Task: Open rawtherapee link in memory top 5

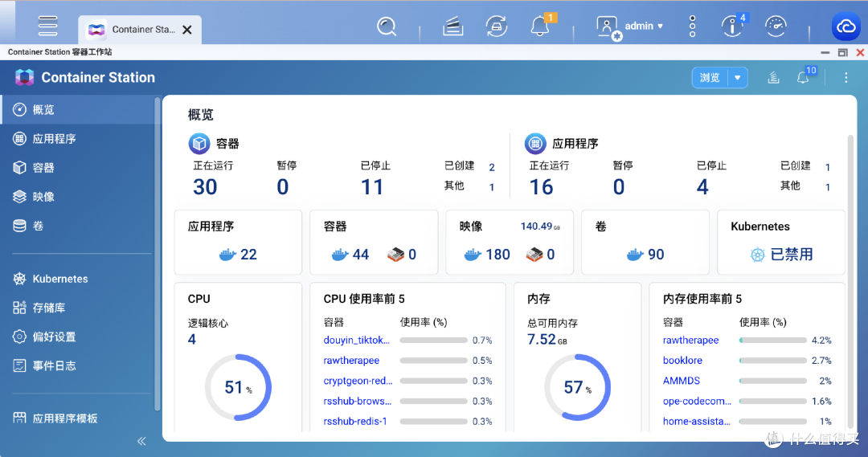Action: (691, 341)
